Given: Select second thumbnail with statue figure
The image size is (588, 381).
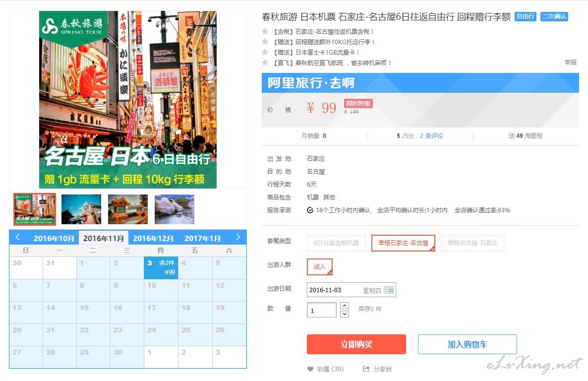Looking at the screenshot, I should [81, 209].
